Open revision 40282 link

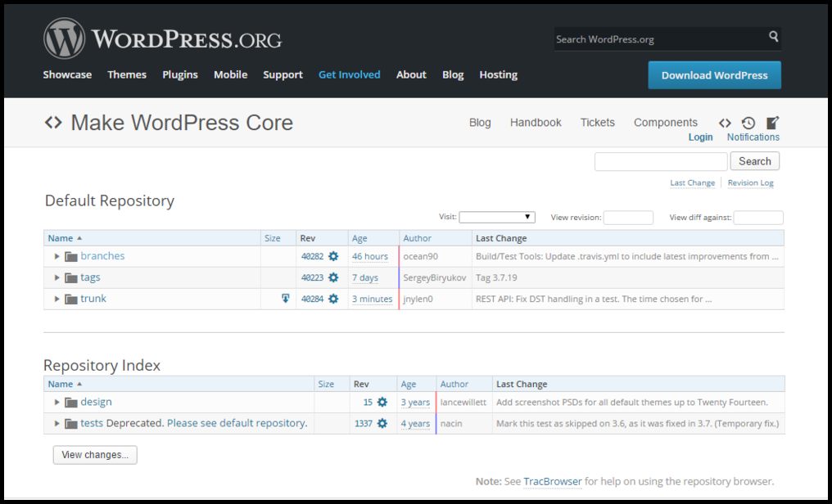pos(312,257)
